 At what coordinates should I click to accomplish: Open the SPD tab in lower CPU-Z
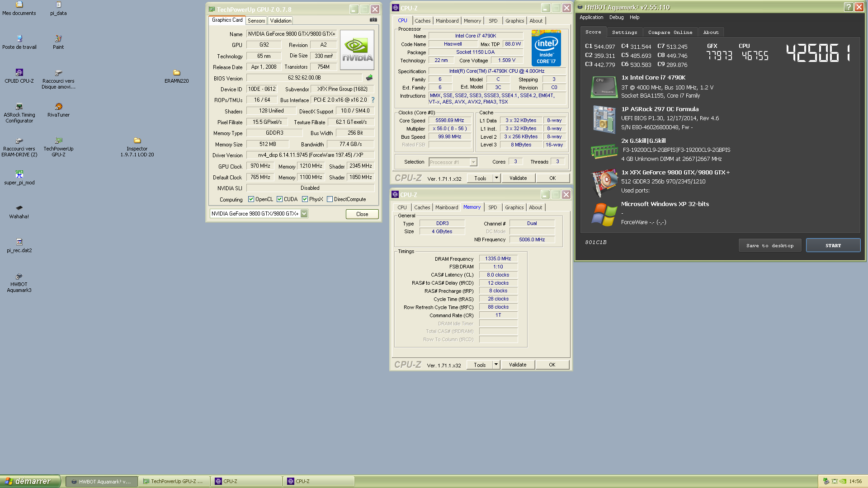pyautogui.click(x=493, y=207)
